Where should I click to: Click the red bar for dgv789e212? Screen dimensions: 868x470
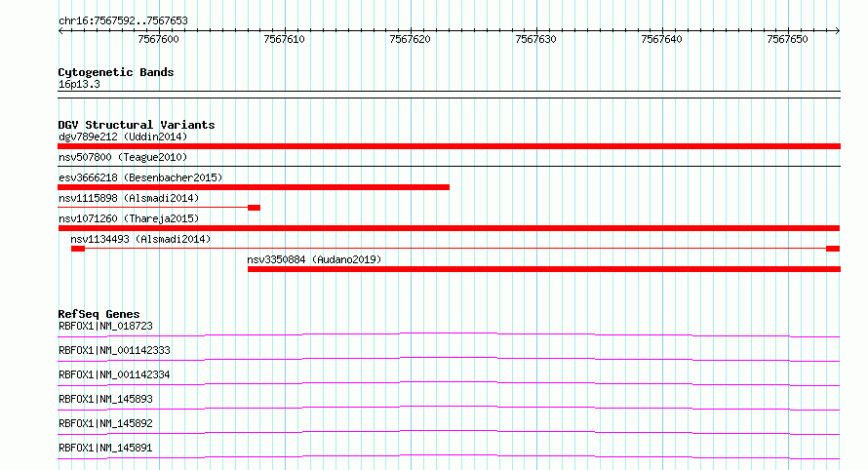[449, 146]
